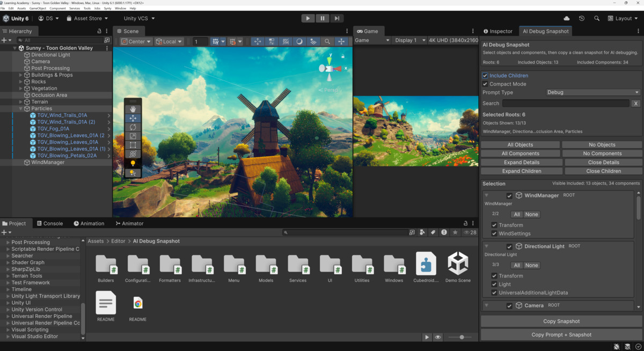Toggle hidden packages eye showing 28

coord(470,232)
